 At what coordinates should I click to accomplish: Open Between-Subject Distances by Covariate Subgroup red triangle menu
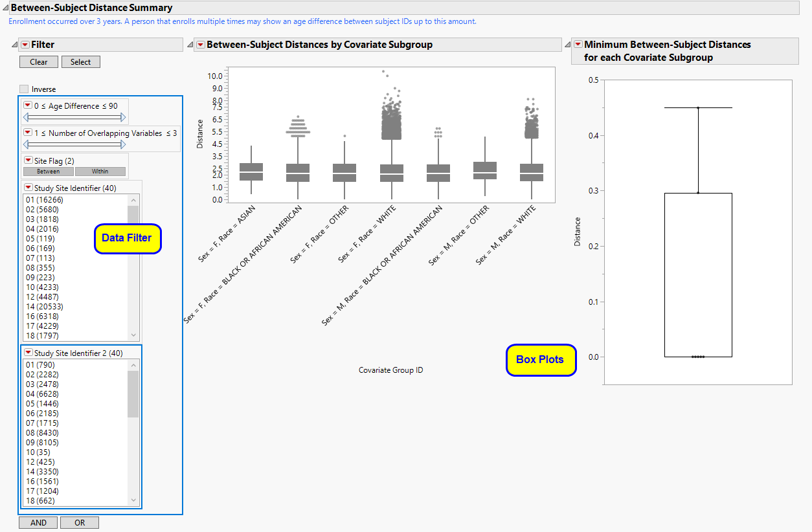tap(201, 45)
